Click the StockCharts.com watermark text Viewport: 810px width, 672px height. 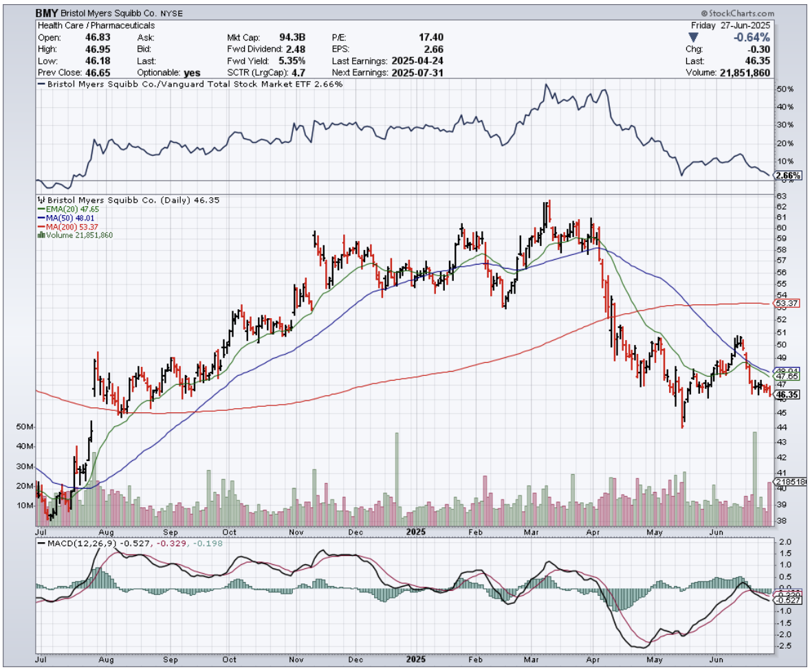(737, 14)
